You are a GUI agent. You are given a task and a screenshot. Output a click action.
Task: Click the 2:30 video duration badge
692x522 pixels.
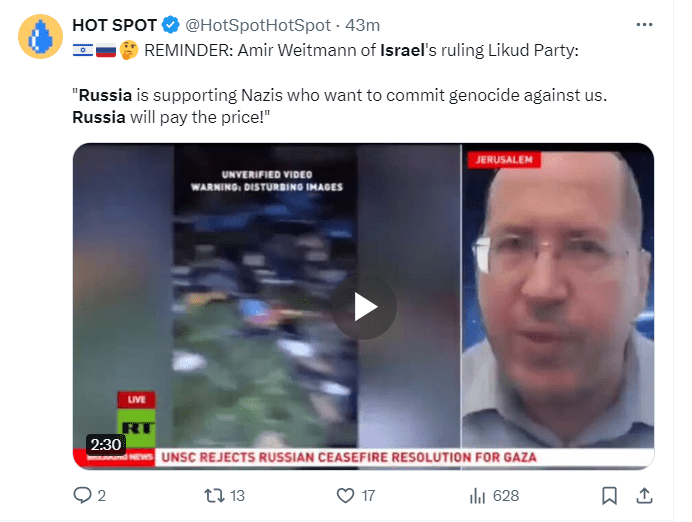(x=105, y=444)
